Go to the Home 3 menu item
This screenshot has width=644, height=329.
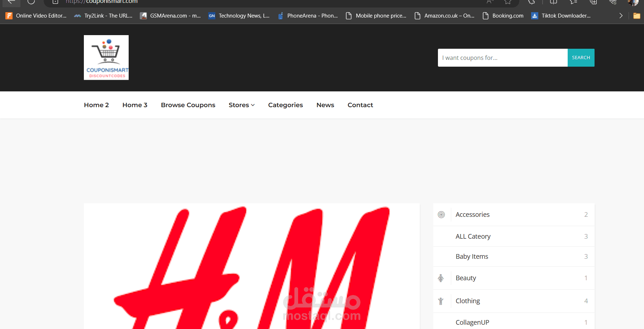click(135, 105)
